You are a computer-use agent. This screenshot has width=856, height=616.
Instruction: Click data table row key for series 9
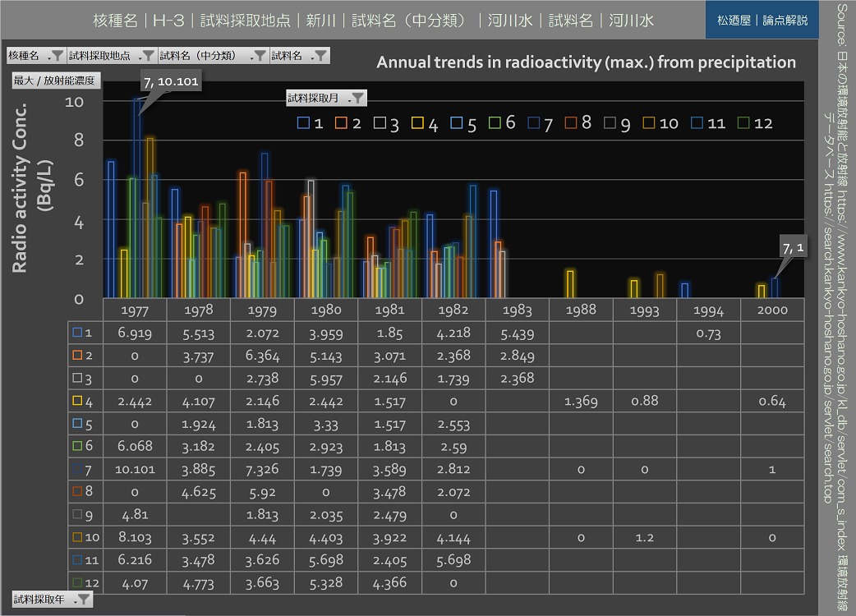(x=82, y=514)
